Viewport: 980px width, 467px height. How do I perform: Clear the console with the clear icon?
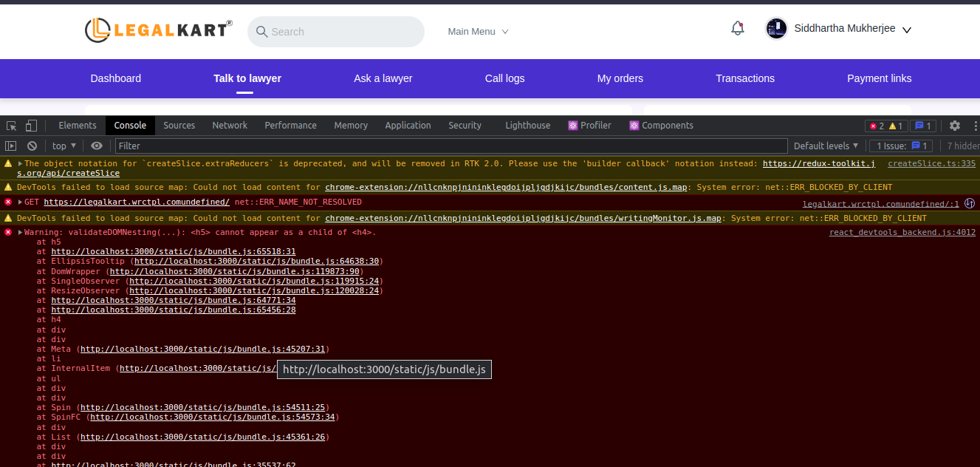32,146
